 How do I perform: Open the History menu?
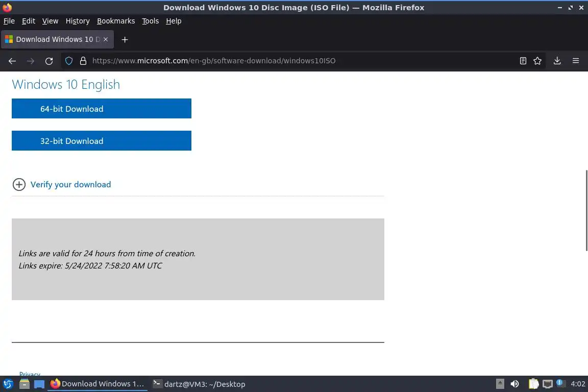[x=78, y=21]
